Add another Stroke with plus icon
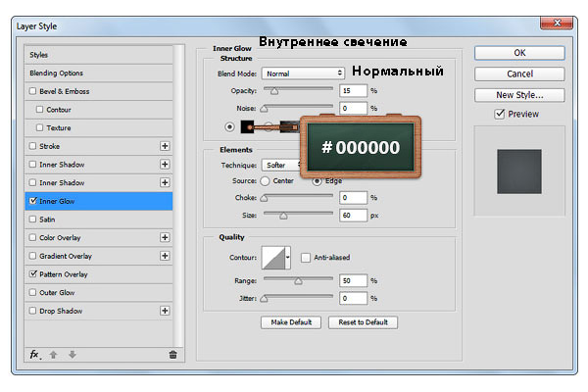 coord(165,146)
